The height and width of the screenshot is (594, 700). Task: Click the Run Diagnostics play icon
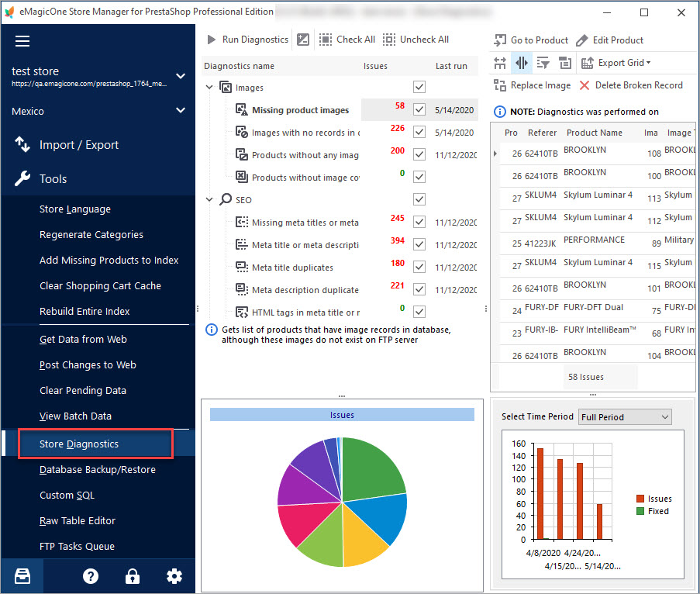[211, 40]
